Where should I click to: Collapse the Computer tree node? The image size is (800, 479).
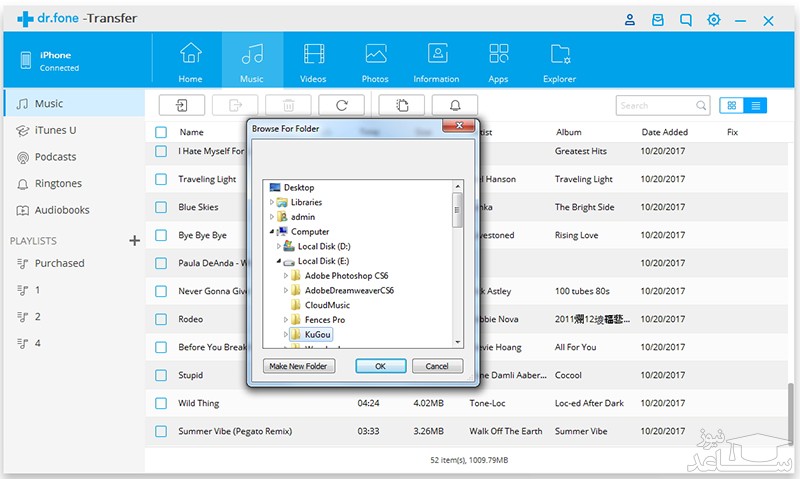click(272, 231)
